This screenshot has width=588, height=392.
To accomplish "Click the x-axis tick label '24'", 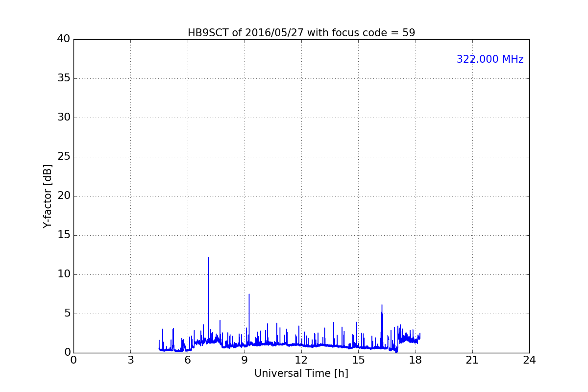I will [x=529, y=360].
